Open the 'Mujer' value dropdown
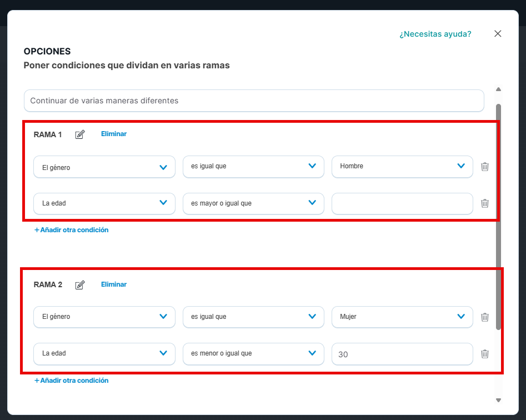 402,317
